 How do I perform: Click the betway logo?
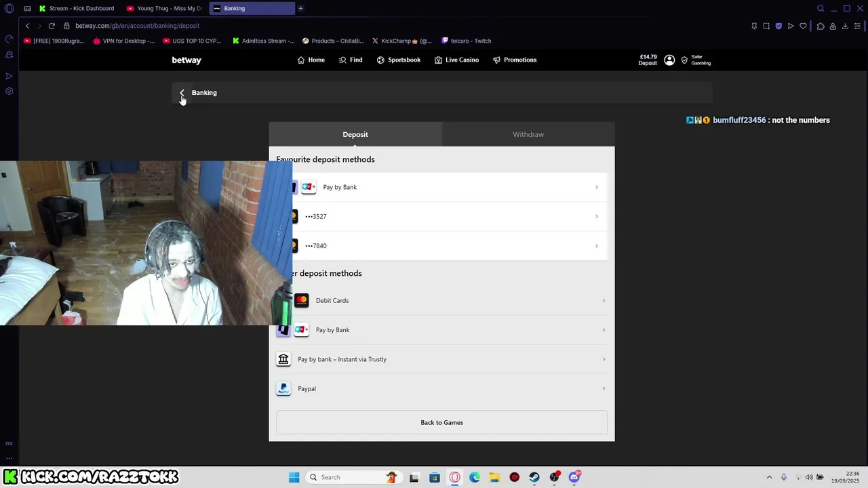click(186, 60)
